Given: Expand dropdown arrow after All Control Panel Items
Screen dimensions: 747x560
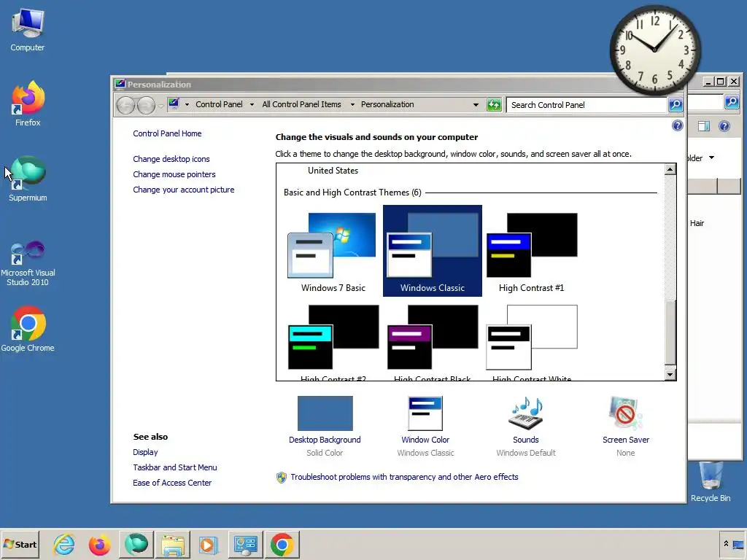Looking at the screenshot, I should click(x=352, y=104).
